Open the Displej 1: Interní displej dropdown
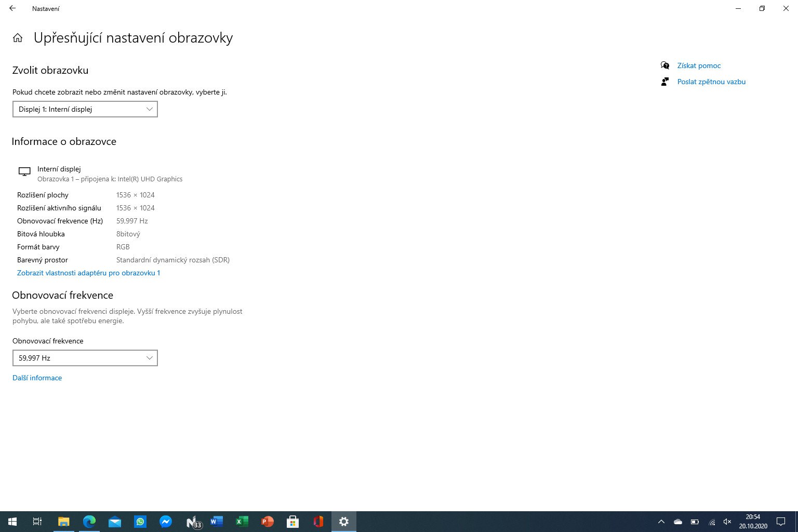Screen dimensions: 798x532 point(85,109)
